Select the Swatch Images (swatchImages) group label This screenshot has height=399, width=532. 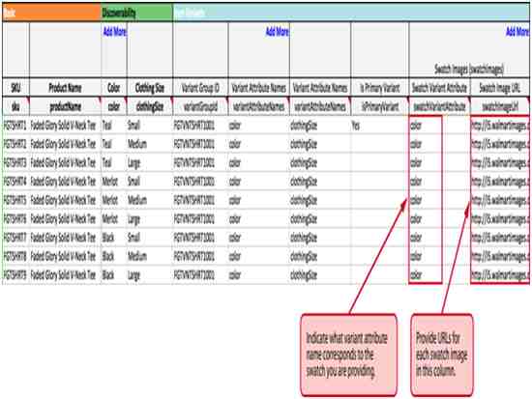pyautogui.click(x=469, y=70)
